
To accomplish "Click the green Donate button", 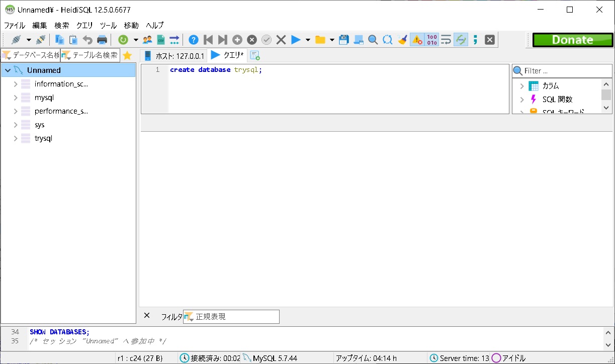I will pyautogui.click(x=573, y=40).
